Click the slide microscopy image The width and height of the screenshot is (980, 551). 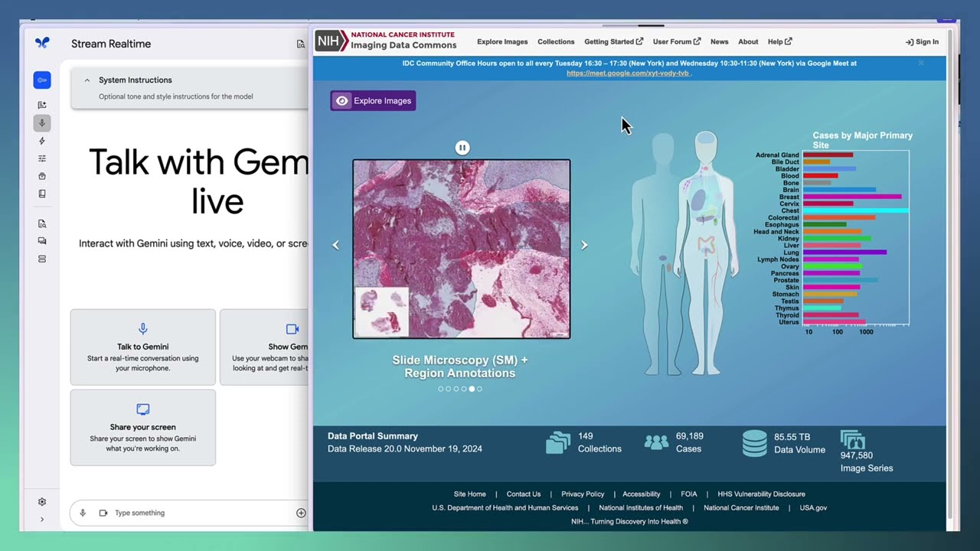tap(461, 249)
